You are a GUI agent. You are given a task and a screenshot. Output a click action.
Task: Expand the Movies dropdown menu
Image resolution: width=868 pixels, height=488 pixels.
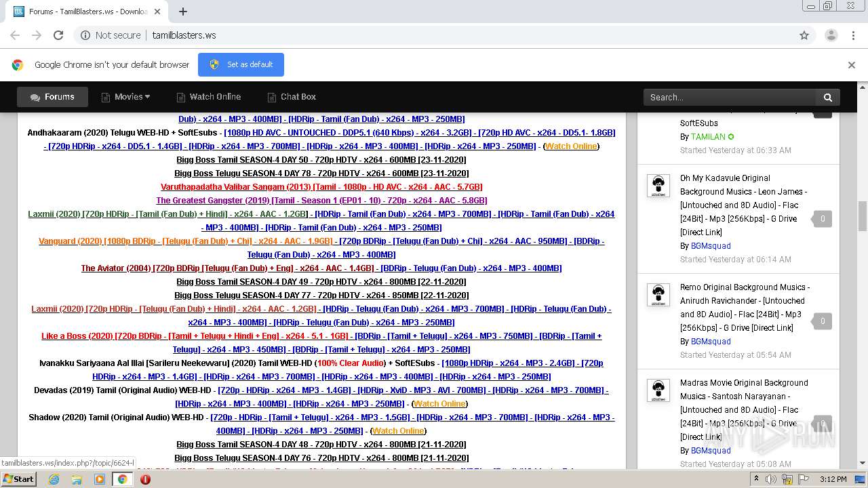(x=125, y=97)
